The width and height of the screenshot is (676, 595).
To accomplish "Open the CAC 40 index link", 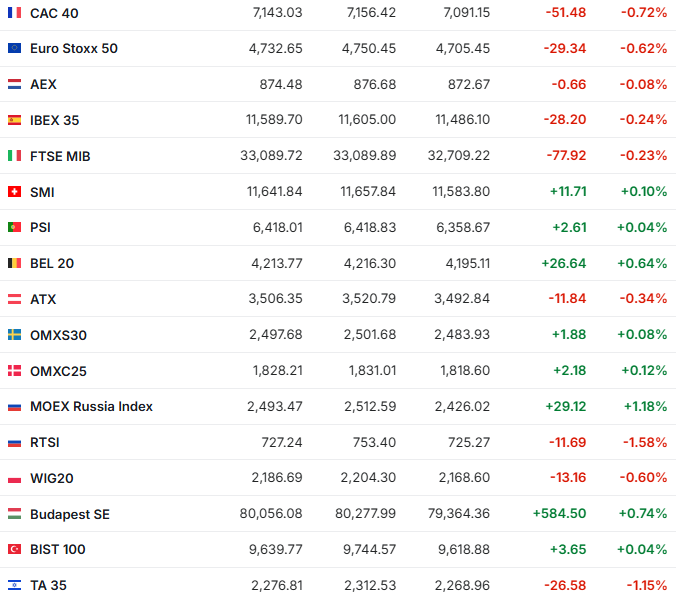I will pyautogui.click(x=54, y=13).
